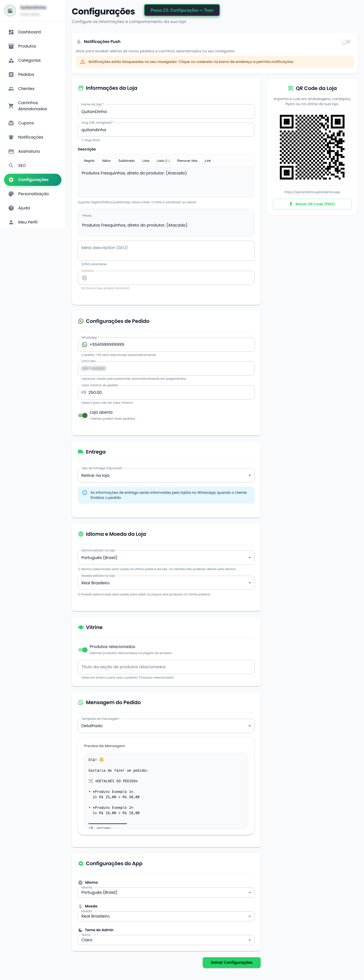Select Personalização in the sidebar menu
Viewport: 364px width, 980px height.
(x=33, y=194)
